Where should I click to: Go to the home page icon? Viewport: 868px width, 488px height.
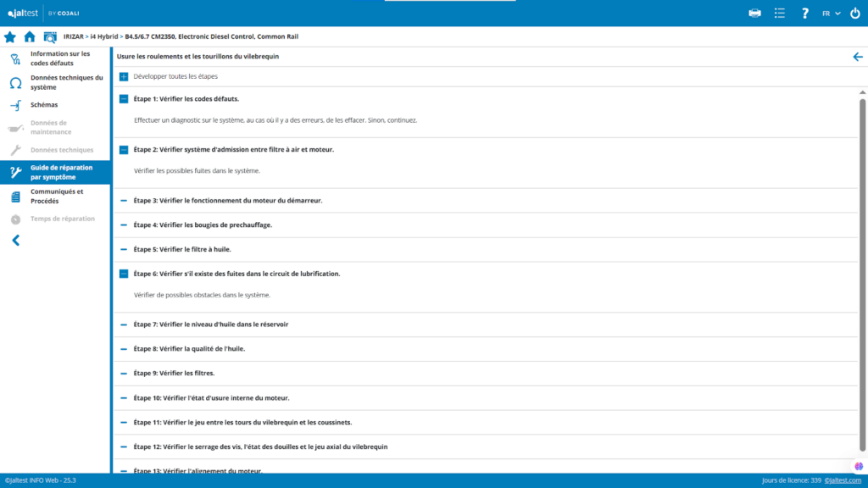coord(30,36)
